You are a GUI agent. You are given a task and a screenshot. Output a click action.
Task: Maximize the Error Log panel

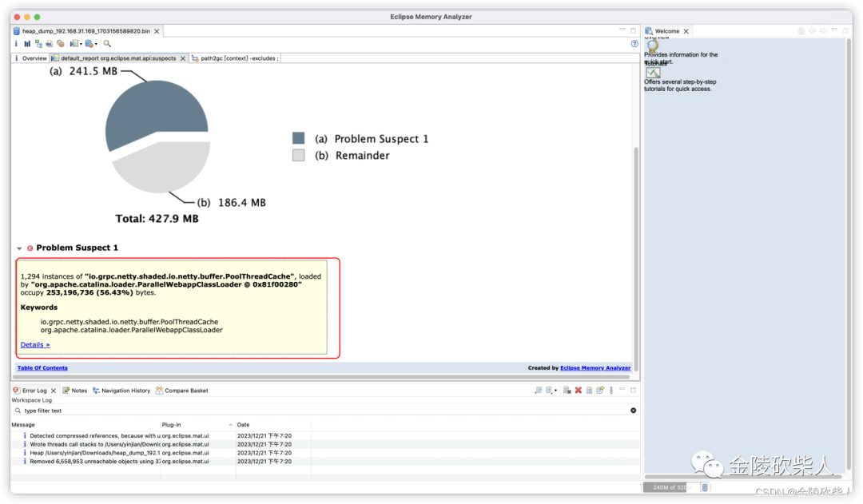click(634, 390)
